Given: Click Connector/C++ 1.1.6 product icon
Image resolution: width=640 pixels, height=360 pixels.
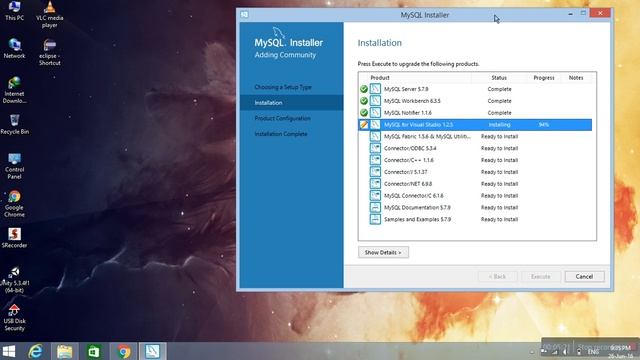Looking at the screenshot, I should (375, 160).
